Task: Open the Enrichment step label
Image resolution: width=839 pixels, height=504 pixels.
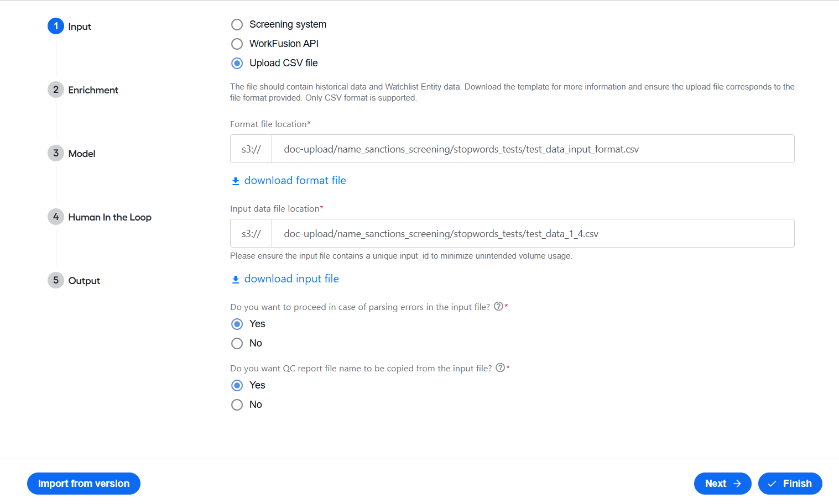Action: coord(93,90)
